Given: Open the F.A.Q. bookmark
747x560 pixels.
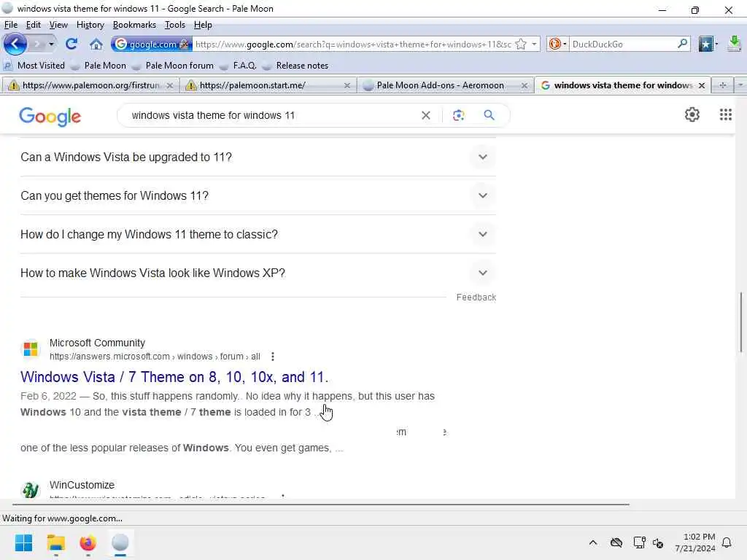Looking at the screenshot, I should (239, 66).
